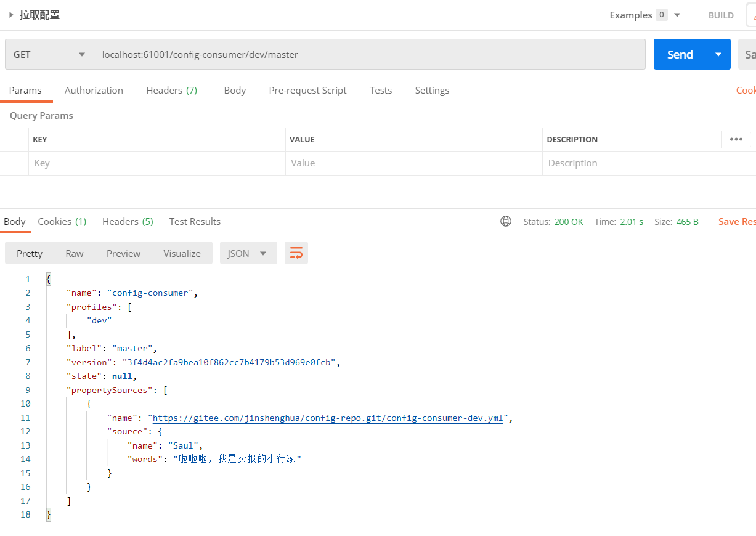Open the JSON format dropdown
Viewport: 756px width, 536px height.
(x=248, y=253)
